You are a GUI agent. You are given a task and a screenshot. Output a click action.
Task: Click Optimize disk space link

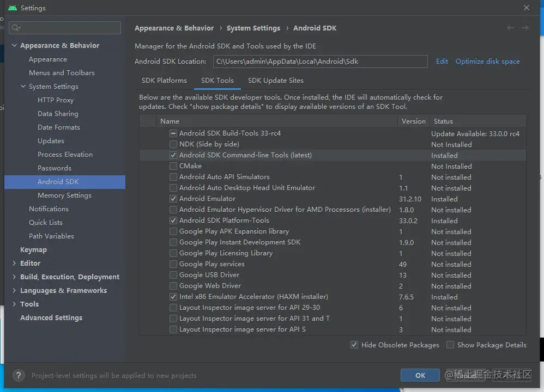coord(487,62)
